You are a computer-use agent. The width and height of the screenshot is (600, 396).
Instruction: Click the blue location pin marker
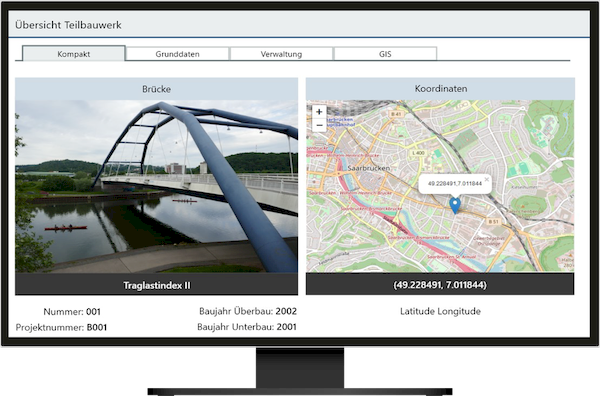pos(455,205)
